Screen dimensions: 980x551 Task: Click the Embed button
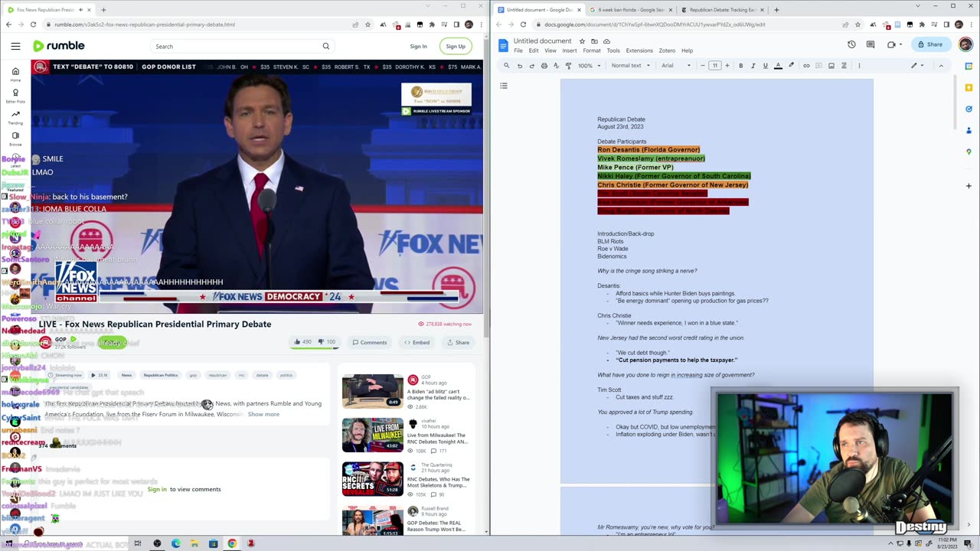(x=417, y=342)
